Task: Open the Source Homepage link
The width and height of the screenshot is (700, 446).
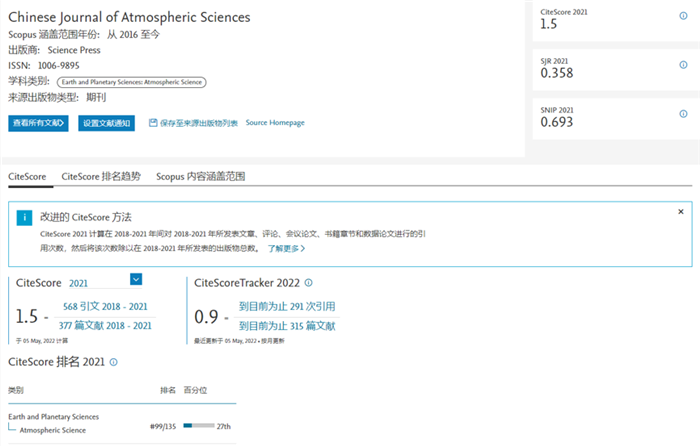Action: (x=274, y=123)
